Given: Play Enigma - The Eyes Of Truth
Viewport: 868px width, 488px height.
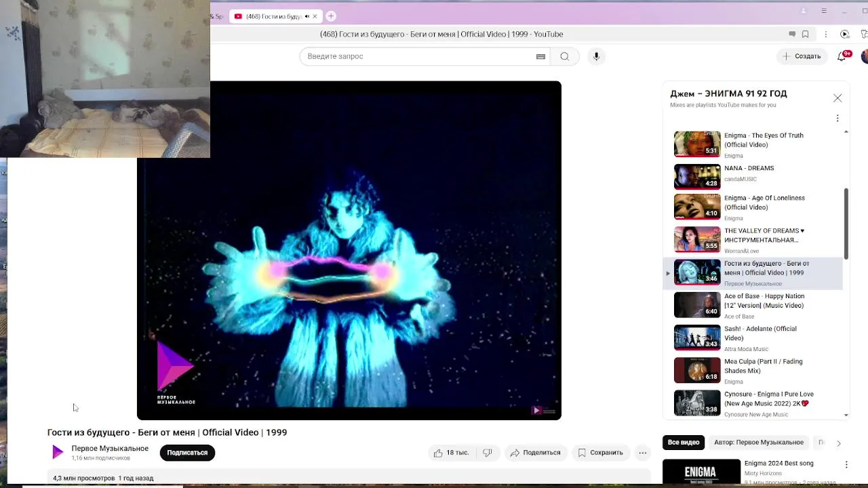Looking at the screenshot, I should [x=753, y=144].
